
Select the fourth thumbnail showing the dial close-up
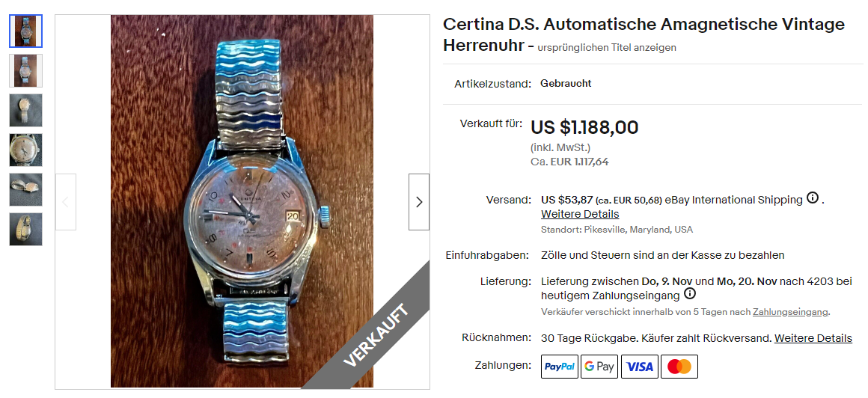click(26, 150)
